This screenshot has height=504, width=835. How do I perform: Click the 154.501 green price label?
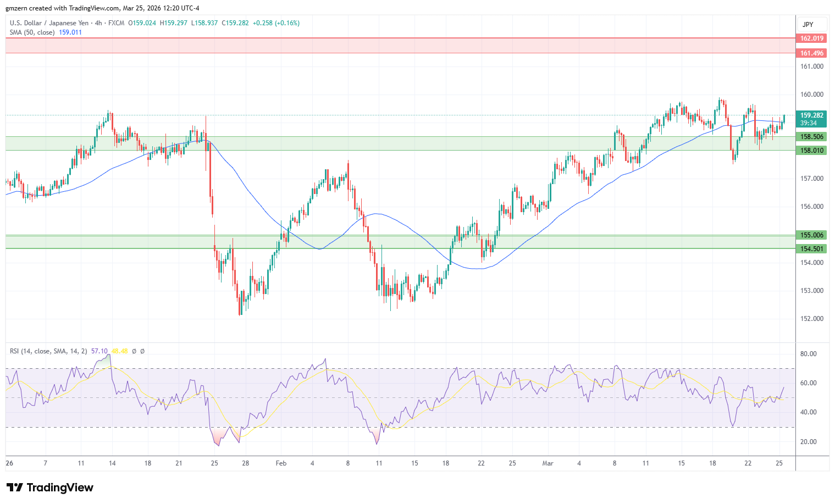coord(811,249)
